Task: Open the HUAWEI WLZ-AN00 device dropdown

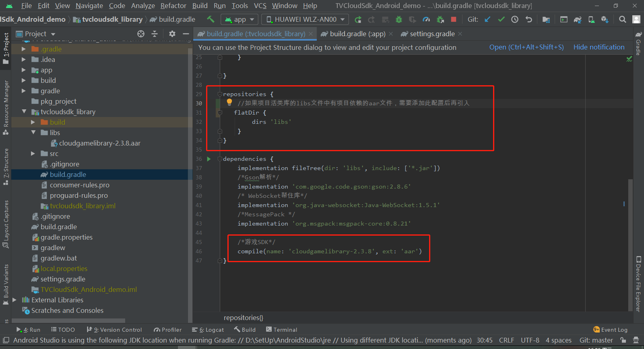Action: 305,19
